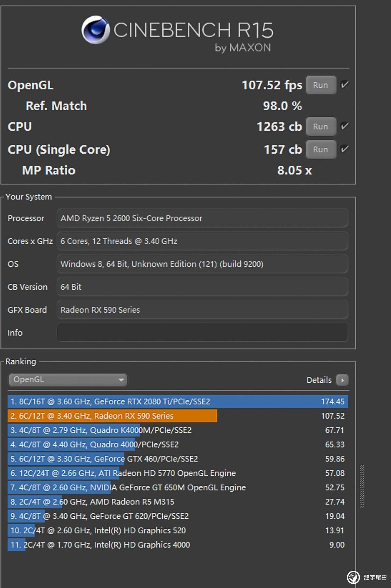
Task: Click the Ref. Match value 98.0 %
Action: (x=282, y=106)
